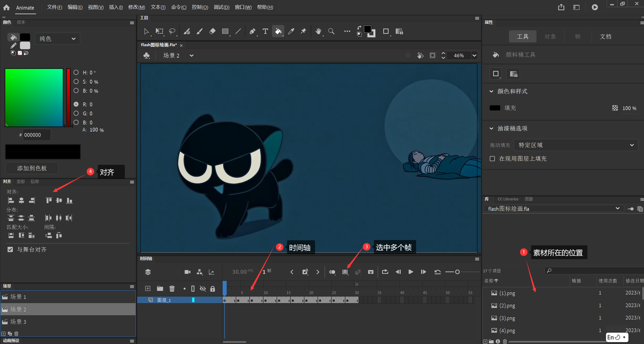Select 场景 3 in the scene list
This screenshot has width=644, height=344.
(x=68, y=322)
